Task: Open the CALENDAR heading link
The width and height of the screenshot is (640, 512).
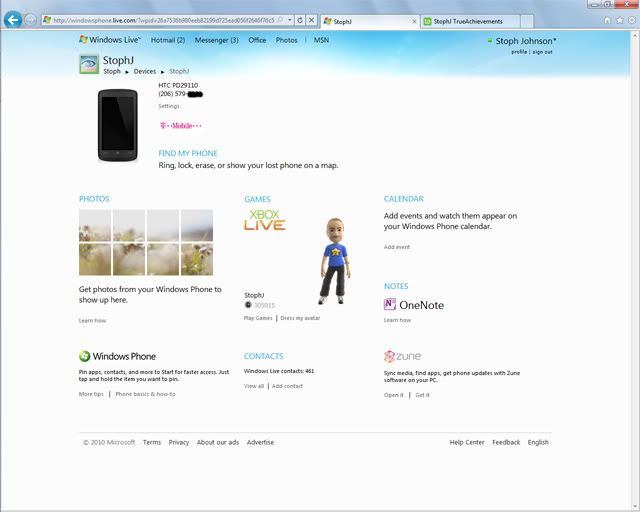Action: point(403,199)
